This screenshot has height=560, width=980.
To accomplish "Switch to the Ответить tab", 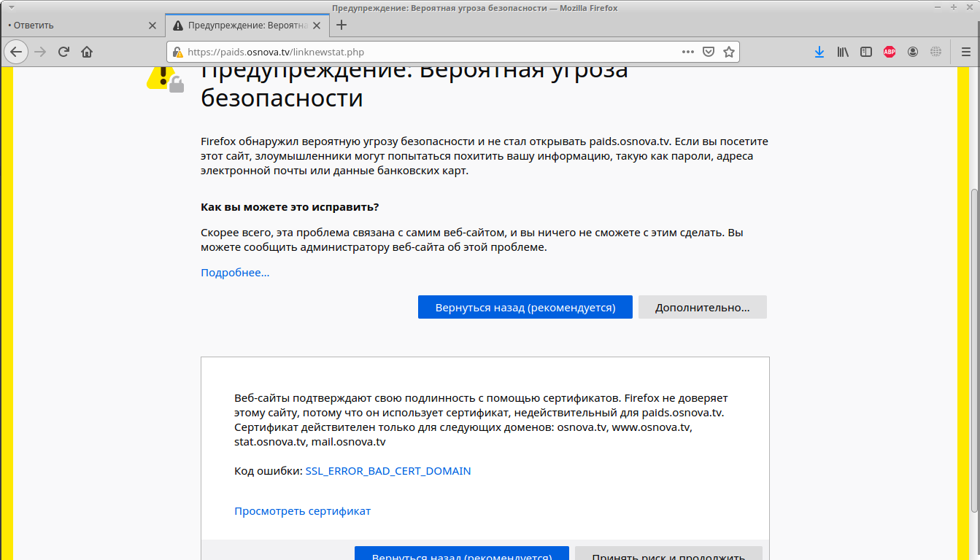I will click(x=73, y=25).
